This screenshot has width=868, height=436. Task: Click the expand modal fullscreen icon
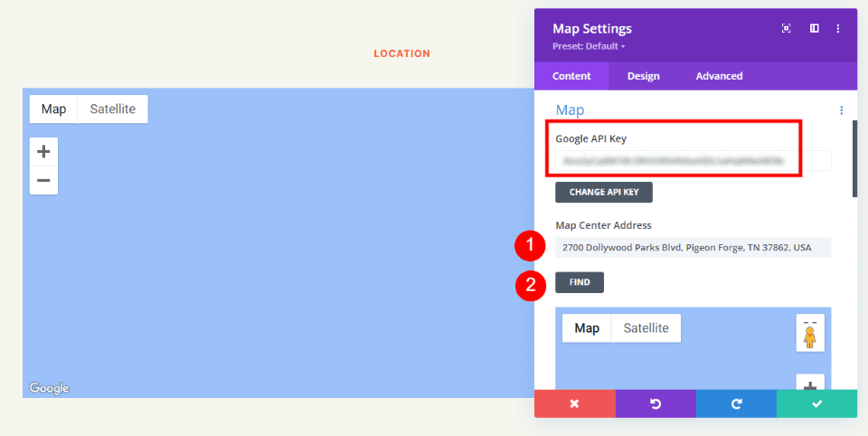[786, 29]
